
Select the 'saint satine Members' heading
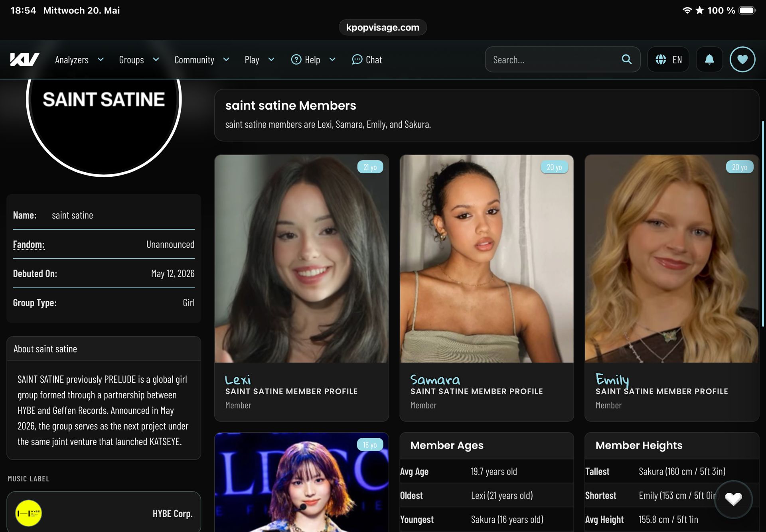(x=290, y=105)
